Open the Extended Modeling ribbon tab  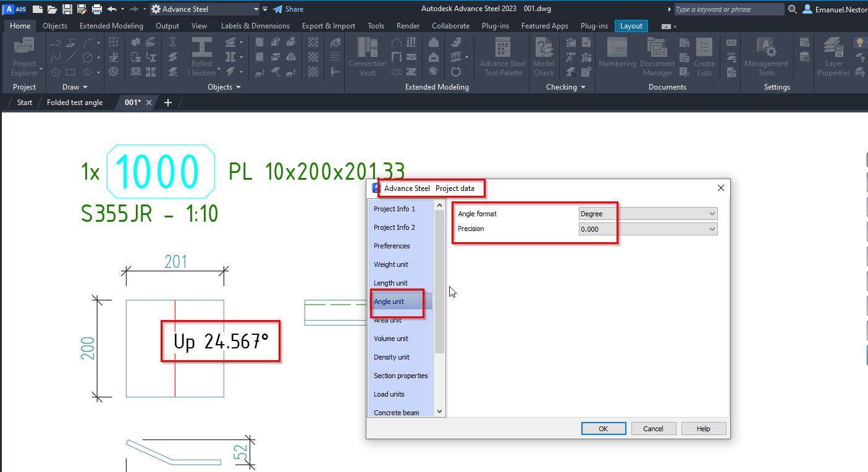click(x=111, y=26)
